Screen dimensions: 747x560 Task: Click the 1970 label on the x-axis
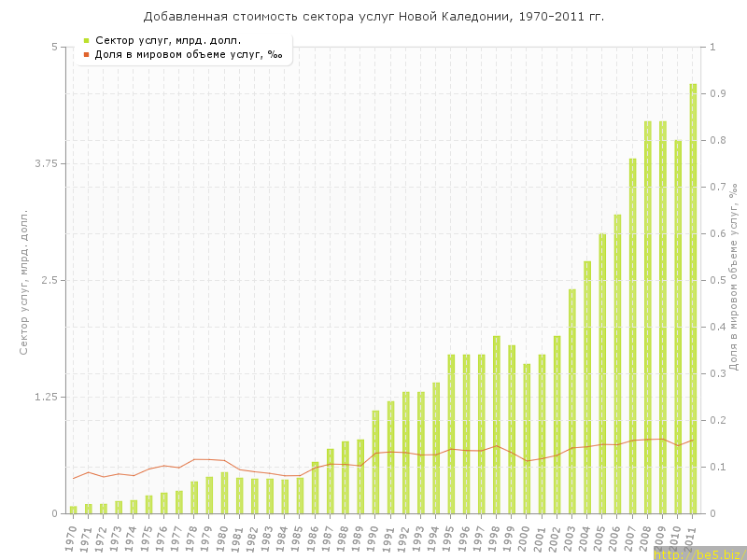[x=71, y=538]
